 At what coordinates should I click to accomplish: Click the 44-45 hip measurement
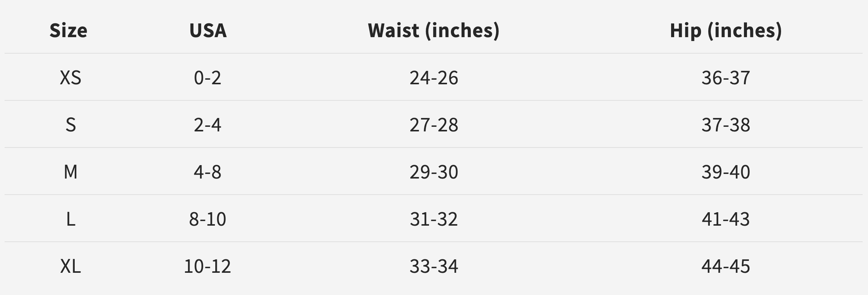[726, 266]
